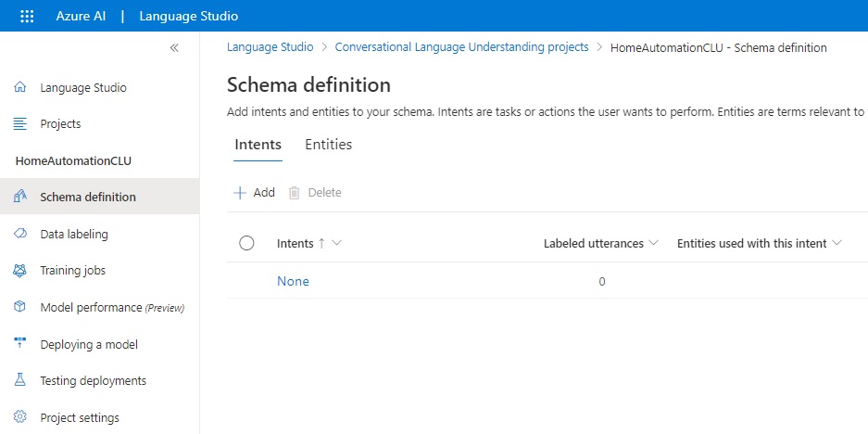This screenshot has width=868, height=434.
Task: Click the Project settings gear icon
Action: click(x=20, y=417)
